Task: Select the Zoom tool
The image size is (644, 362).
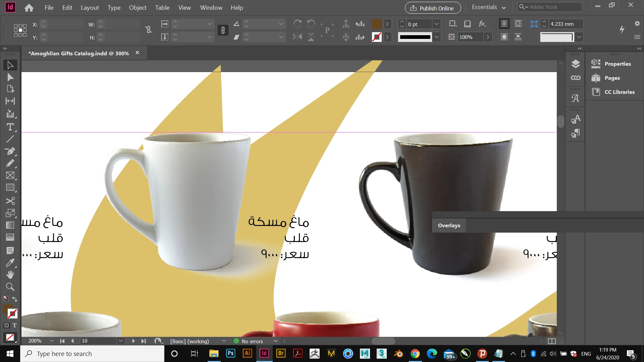Action: click(10, 287)
